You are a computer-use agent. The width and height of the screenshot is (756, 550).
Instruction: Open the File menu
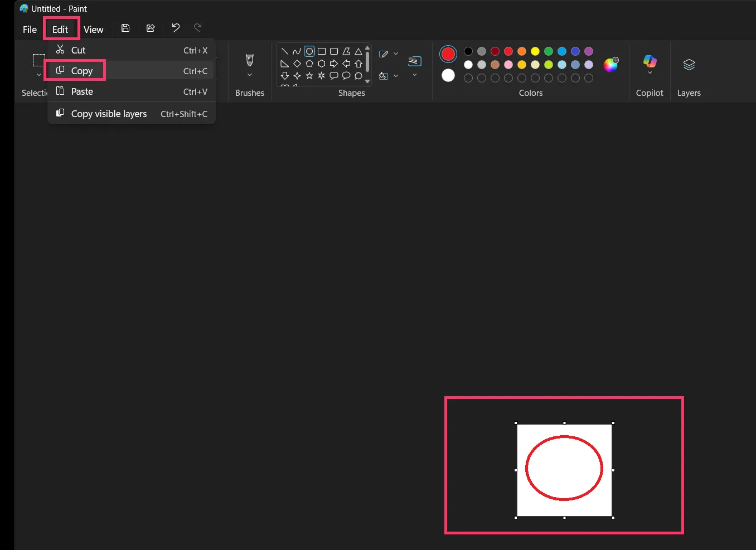30,30
